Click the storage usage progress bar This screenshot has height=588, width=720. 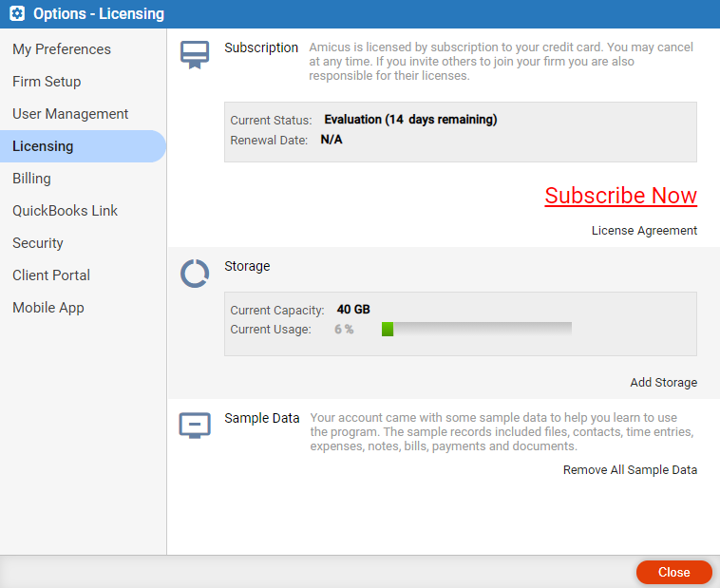point(477,329)
